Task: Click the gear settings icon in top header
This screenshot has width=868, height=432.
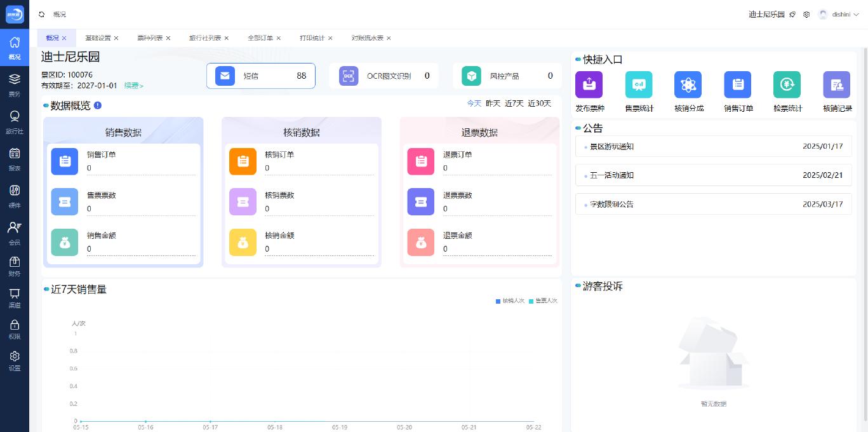Action: [806, 14]
